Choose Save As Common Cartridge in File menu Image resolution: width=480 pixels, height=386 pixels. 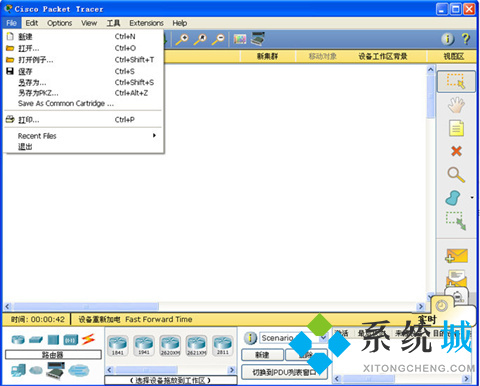coord(83,103)
